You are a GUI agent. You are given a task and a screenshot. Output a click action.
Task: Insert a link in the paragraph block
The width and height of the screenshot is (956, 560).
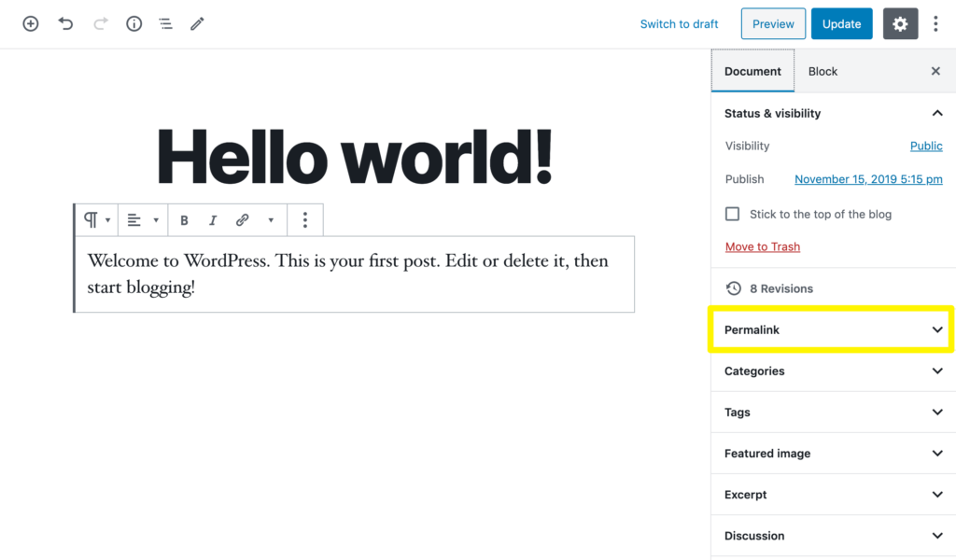(x=242, y=219)
